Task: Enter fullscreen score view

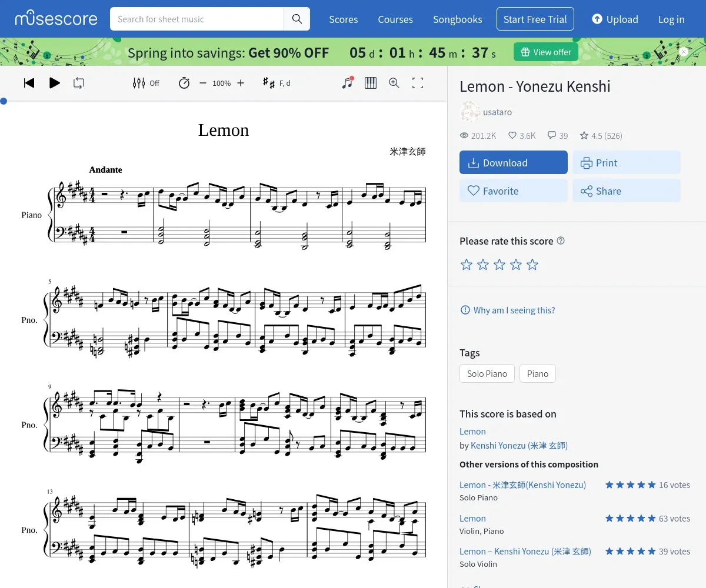Action: pyautogui.click(x=418, y=83)
